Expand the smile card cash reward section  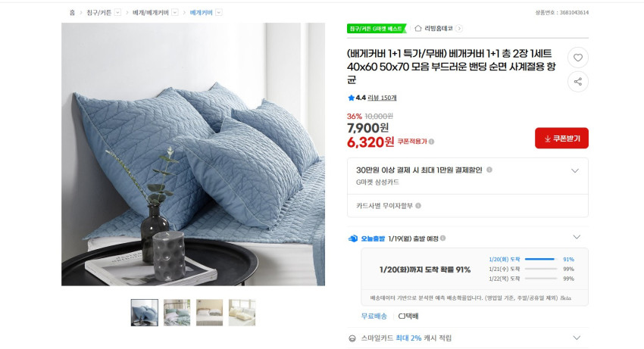coord(577,338)
